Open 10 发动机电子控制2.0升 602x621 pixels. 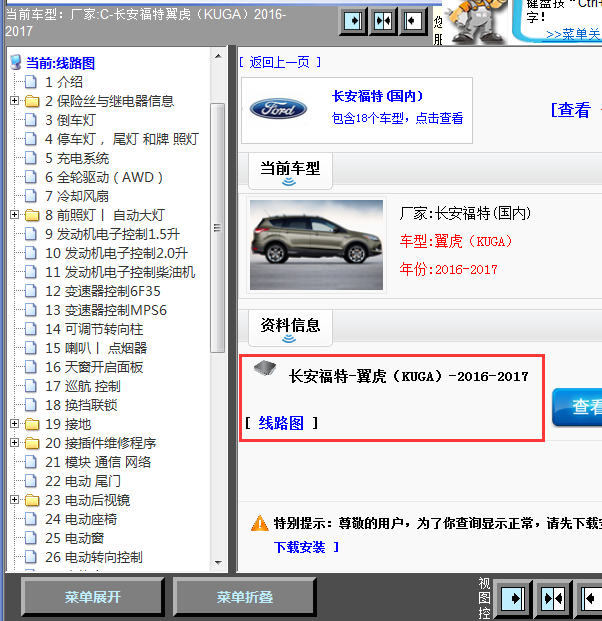tap(116, 253)
